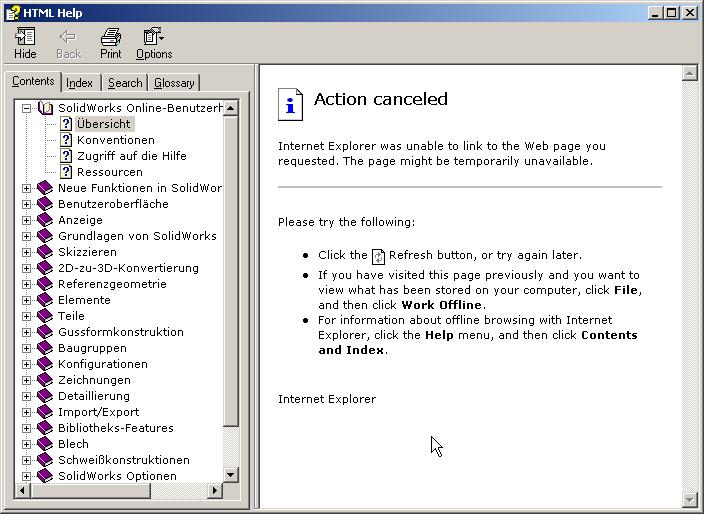Click the contents tree scroll-right arrow
This screenshot has height=514, width=704.
pos(215,490)
